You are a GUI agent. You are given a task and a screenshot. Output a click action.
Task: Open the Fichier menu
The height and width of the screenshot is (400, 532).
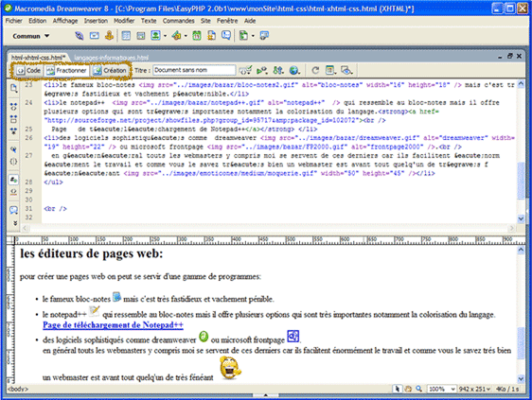click(14, 21)
